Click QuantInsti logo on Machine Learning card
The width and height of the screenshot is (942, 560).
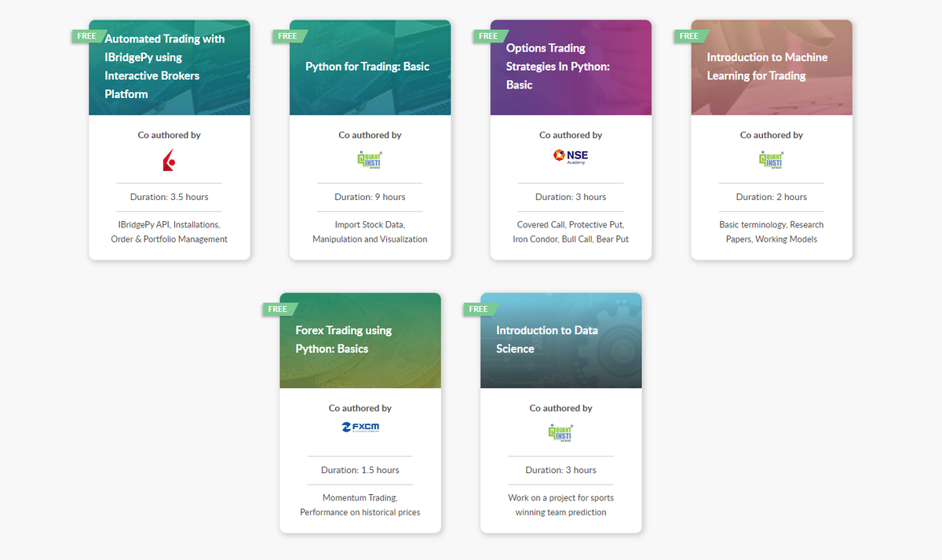tap(772, 159)
